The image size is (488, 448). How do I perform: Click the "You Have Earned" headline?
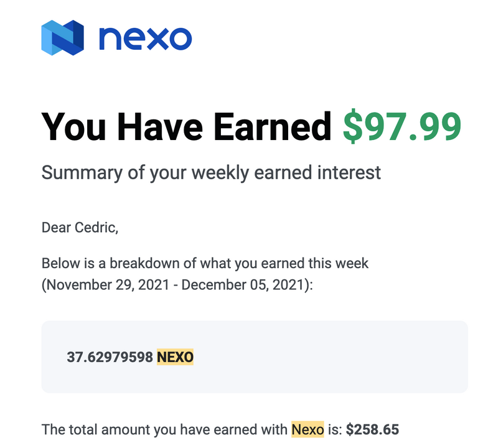(187, 127)
